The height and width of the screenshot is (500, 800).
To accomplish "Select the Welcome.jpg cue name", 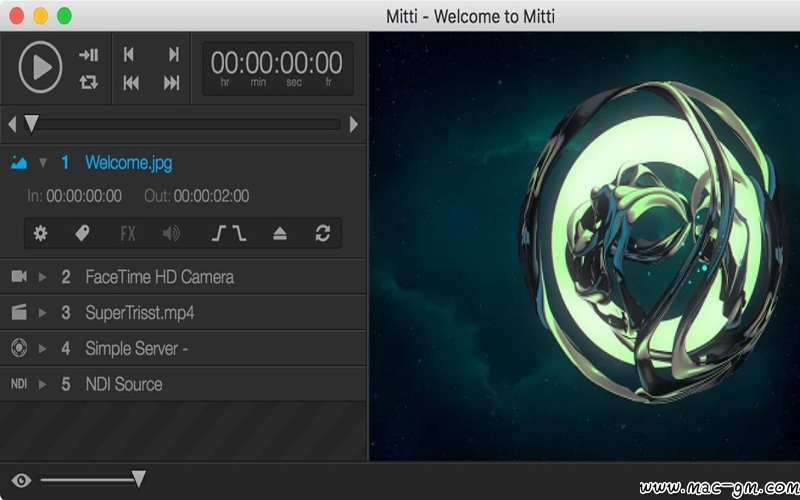I will coord(129,163).
